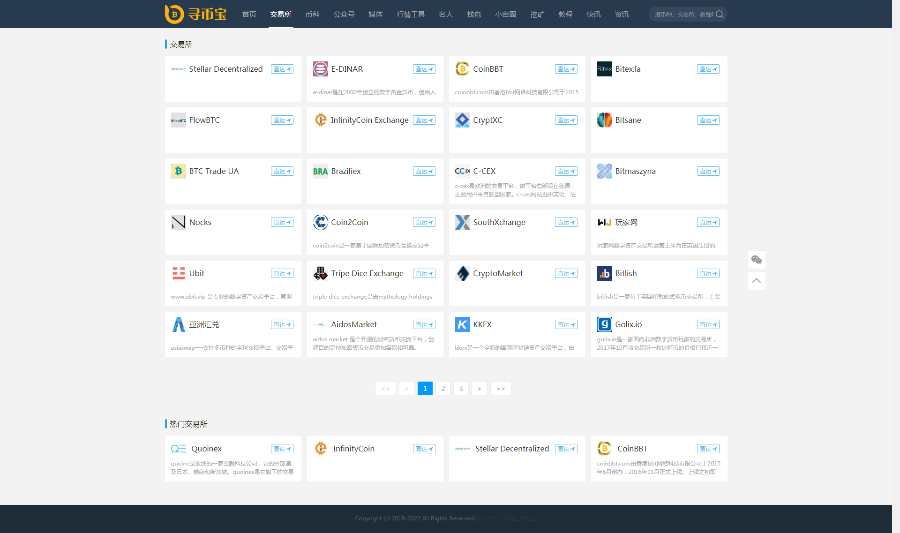Click the scroll-to-top arrow icon

(x=757, y=281)
